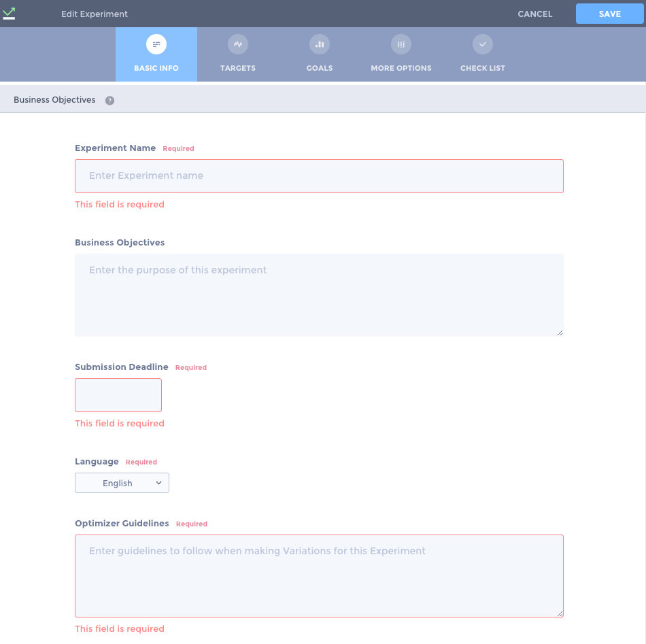The width and height of the screenshot is (646, 644).
Task: Click the Language field label
Action: tap(97, 462)
